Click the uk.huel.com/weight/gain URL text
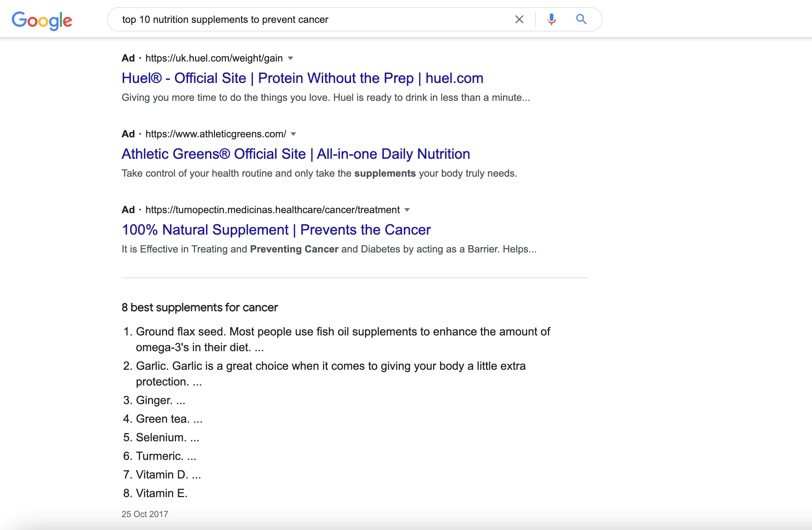Viewport: 812px width, 530px height. tap(214, 58)
